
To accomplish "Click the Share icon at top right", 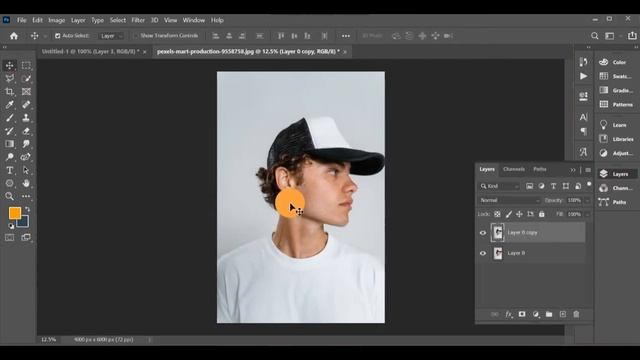I will click(x=632, y=36).
